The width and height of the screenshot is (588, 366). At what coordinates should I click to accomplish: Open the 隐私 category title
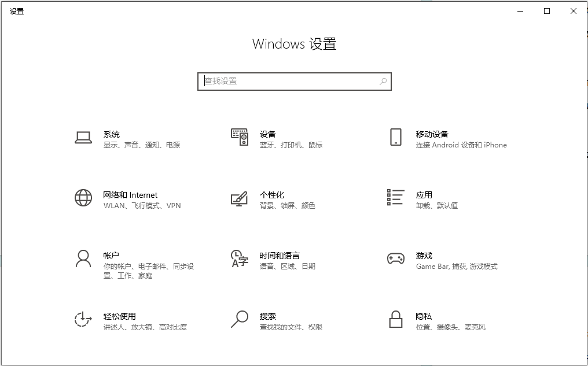pos(424,316)
